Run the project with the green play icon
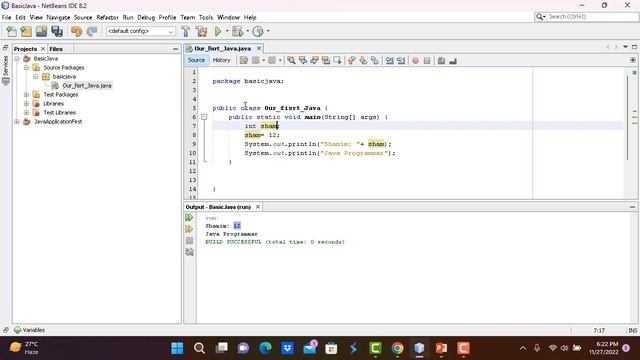This screenshot has height=360, width=640. click(x=218, y=31)
